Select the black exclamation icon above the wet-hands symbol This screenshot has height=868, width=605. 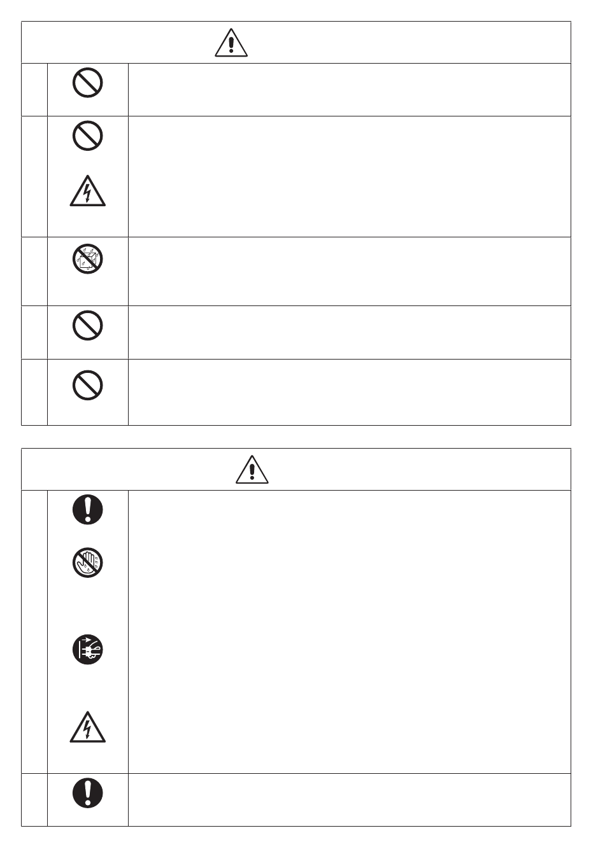(88, 510)
